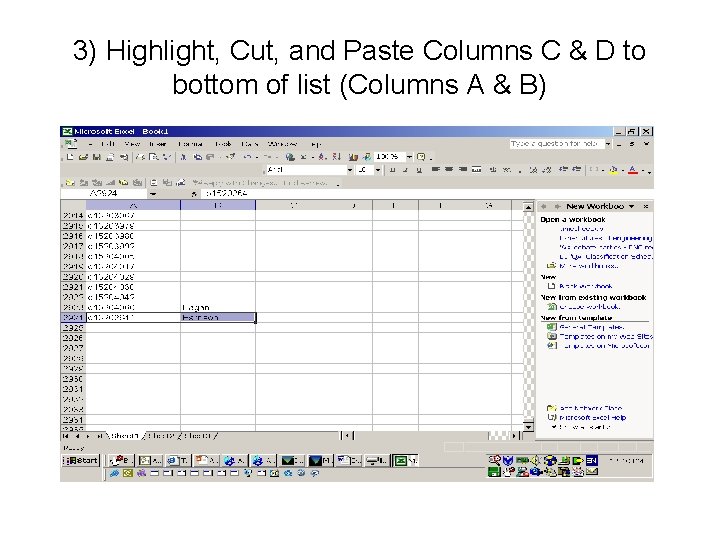
Task: Click the Excel taskbar button
Action: 405,461
